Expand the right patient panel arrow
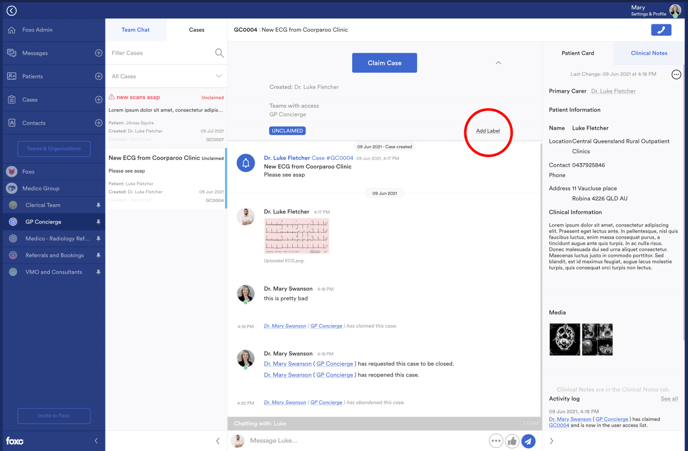Viewport: 688px width, 451px height. click(x=552, y=441)
